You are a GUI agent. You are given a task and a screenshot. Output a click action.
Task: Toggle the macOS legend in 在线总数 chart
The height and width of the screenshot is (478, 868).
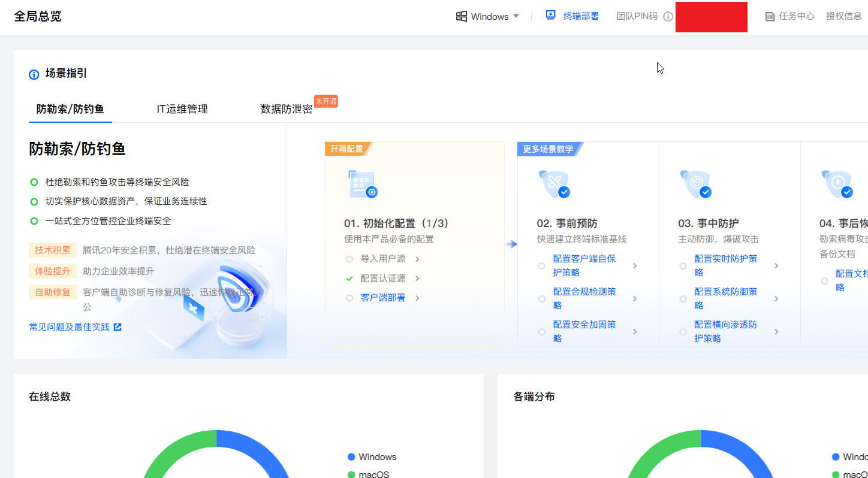tap(368, 474)
